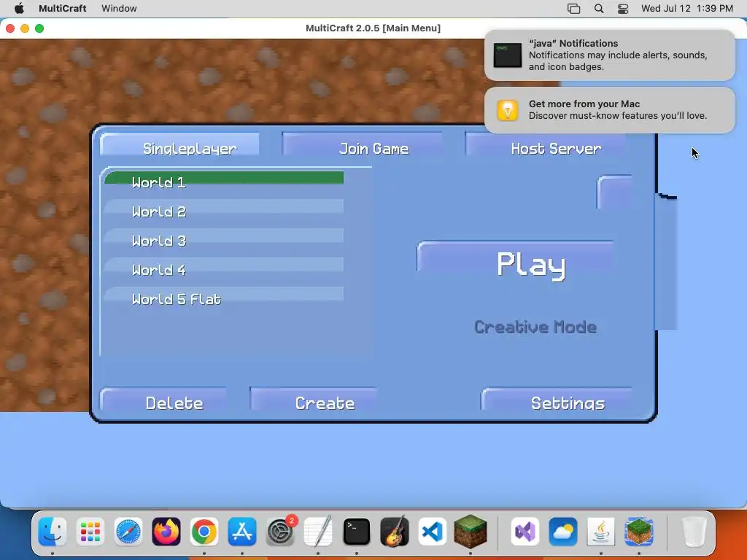The width and height of the screenshot is (747, 560).
Task: Open Spotlight search in menu bar
Action: 599,9
